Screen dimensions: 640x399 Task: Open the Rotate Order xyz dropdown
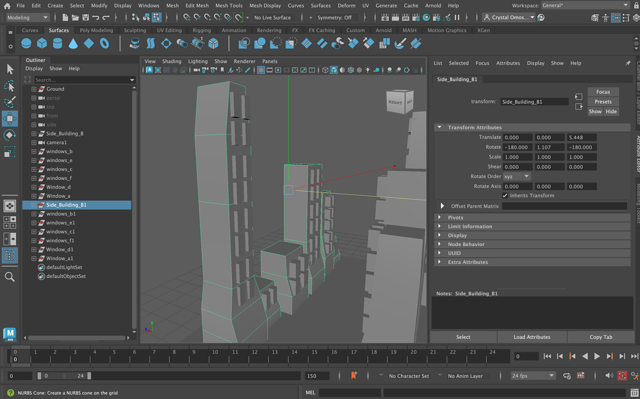pos(516,176)
